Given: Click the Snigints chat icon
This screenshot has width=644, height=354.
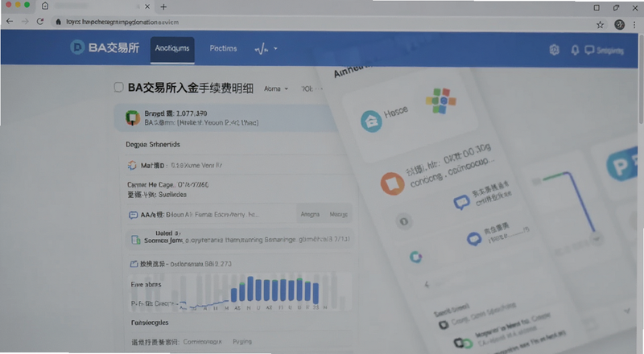Looking at the screenshot, I should pos(589,50).
